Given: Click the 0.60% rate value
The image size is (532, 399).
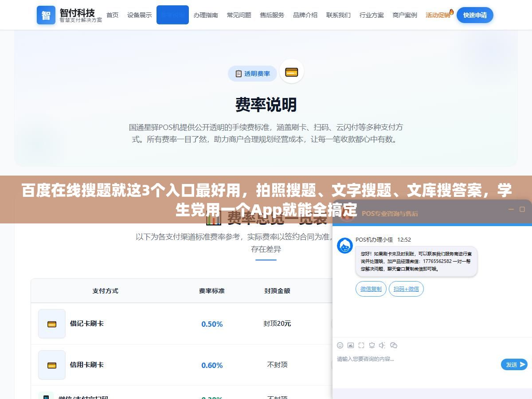Looking at the screenshot, I should point(212,365).
